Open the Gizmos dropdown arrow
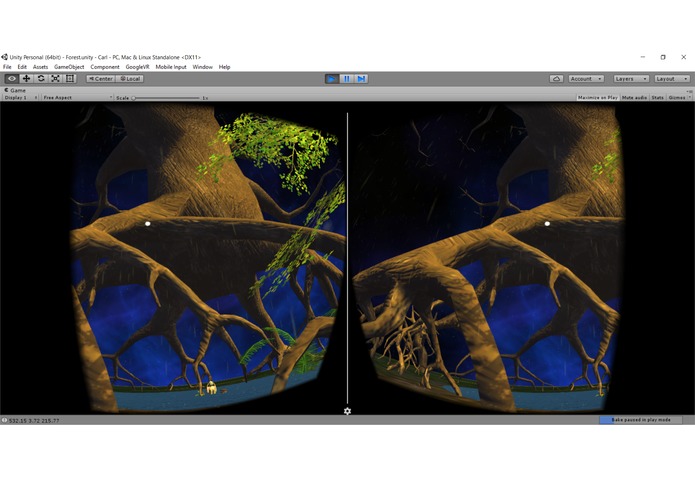Screen dimensions: 695x494 tap(690, 97)
